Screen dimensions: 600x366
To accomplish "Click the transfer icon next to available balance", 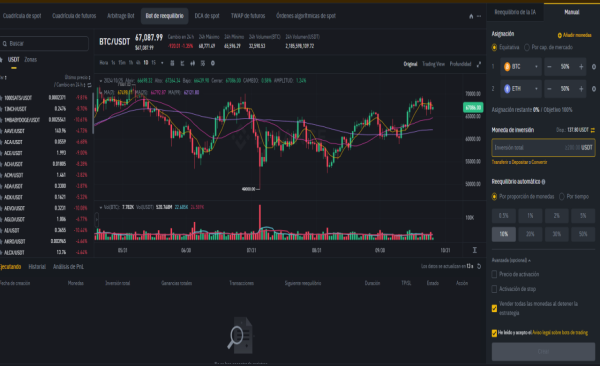I will 593,130.
